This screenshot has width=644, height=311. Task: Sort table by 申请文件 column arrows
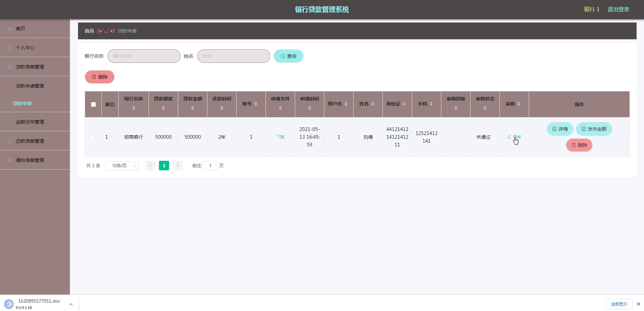tap(280, 108)
